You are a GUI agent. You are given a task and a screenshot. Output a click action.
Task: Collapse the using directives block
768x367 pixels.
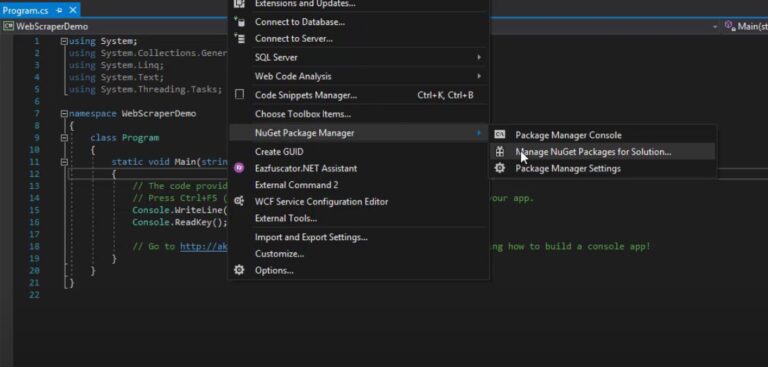pos(64,42)
